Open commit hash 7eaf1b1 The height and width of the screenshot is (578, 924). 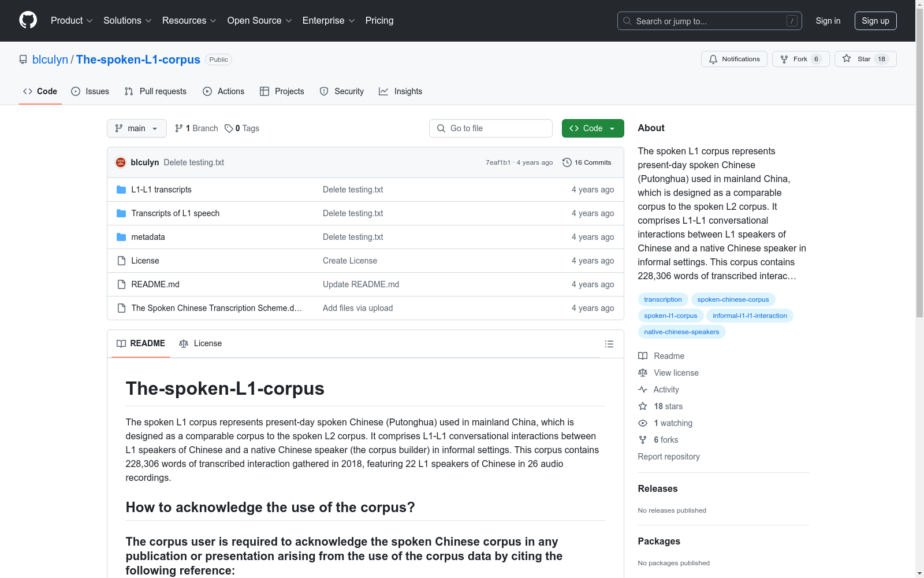click(x=498, y=162)
